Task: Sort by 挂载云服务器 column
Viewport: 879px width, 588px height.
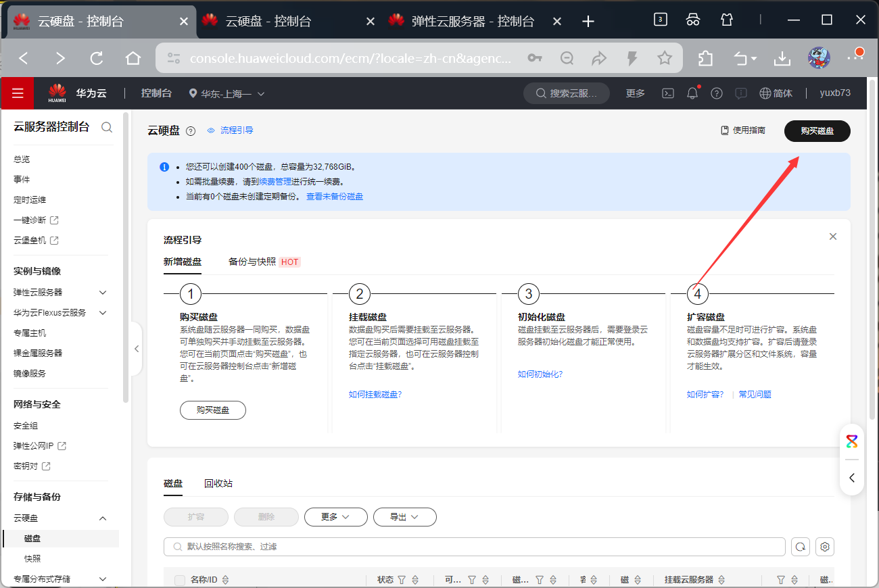Action: [721, 580]
